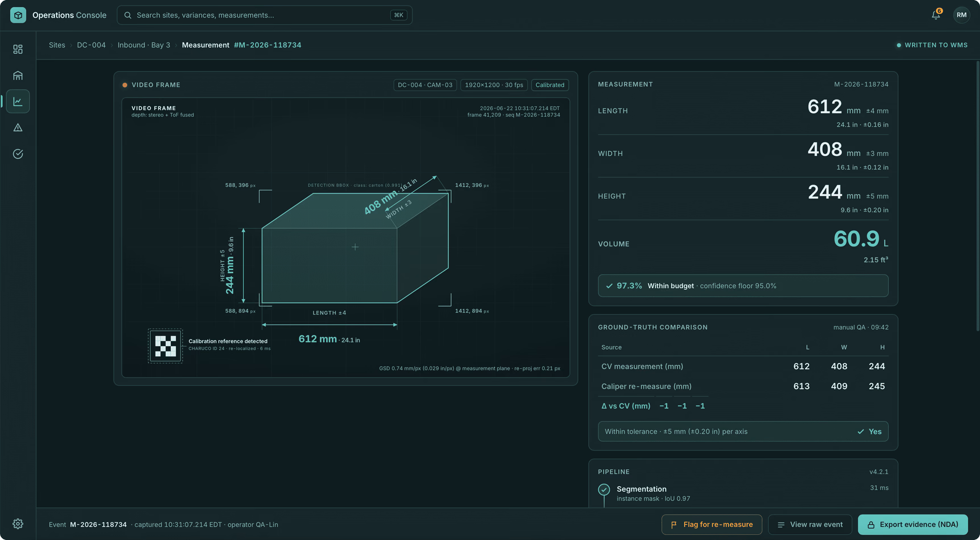Click the WRITTEN TO WMS status
The width and height of the screenshot is (980, 540).
pyautogui.click(x=932, y=45)
